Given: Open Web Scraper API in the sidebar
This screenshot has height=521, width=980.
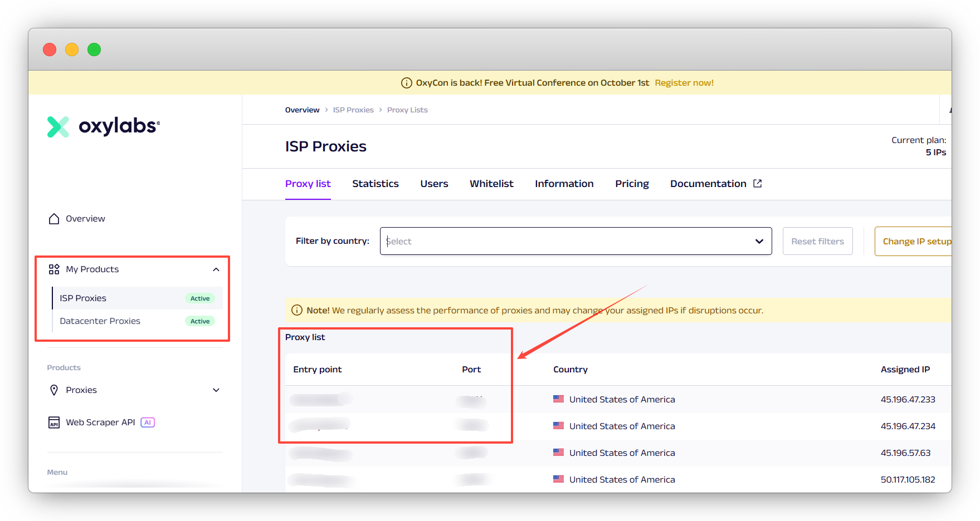Looking at the screenshot, I should 100,422.
